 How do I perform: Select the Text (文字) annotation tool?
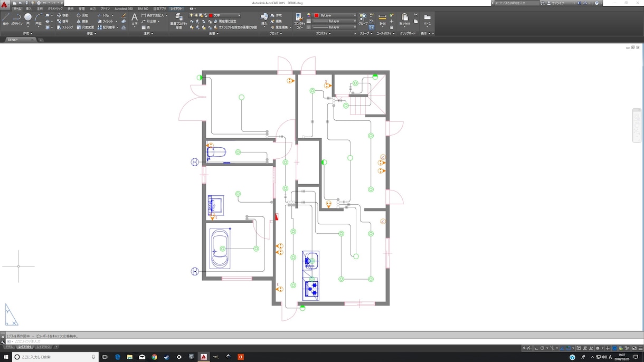click(x=134, y=20)
